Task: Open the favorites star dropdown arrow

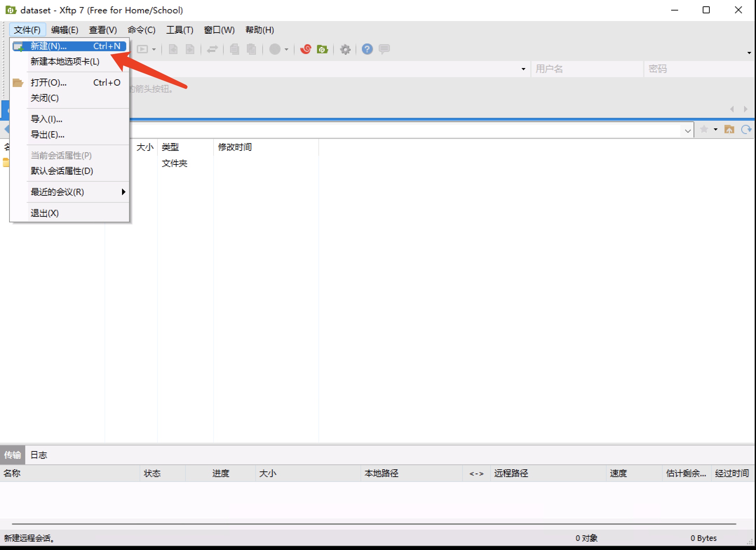Action: click(716, 130)
